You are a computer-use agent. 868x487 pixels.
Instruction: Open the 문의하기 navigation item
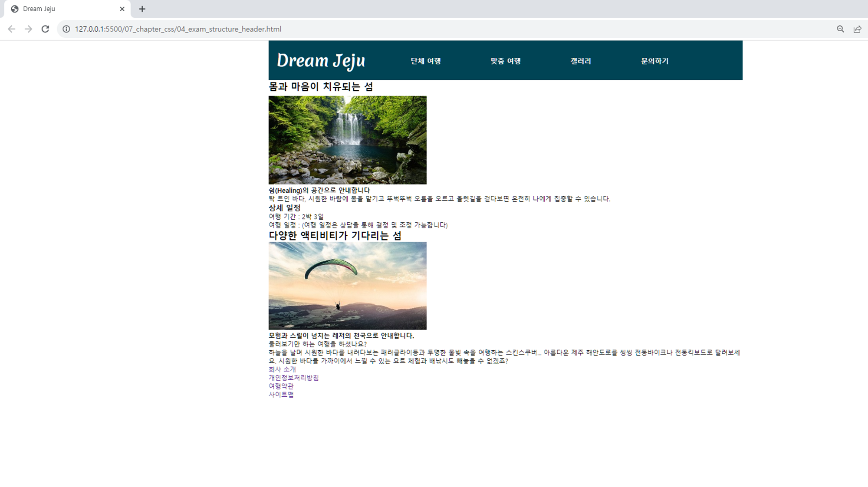[654, 61]
